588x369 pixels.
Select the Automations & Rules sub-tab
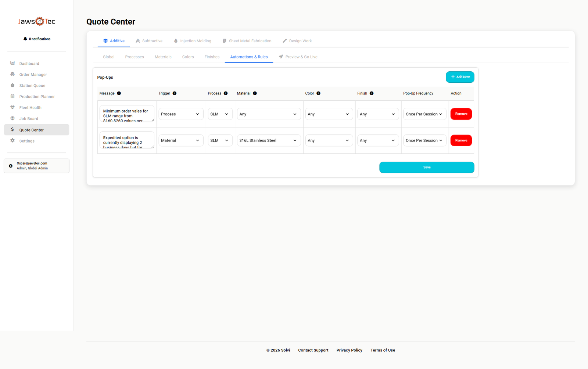pos(249,57)
